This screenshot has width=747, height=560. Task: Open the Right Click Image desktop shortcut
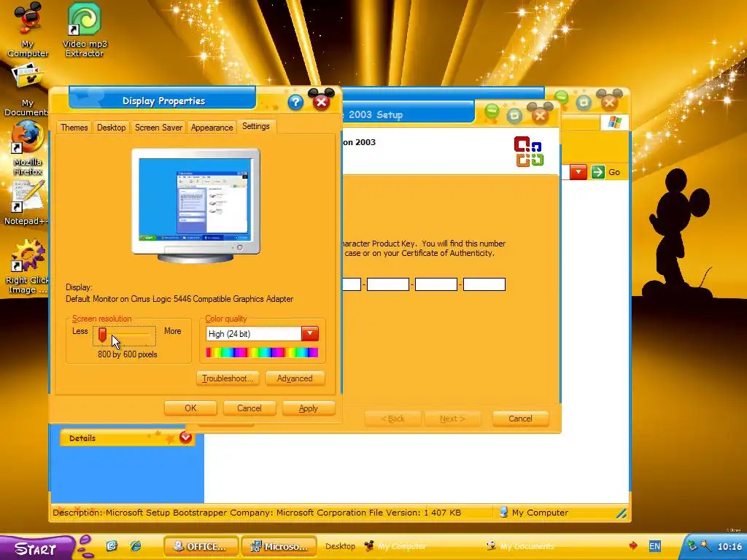click(x=27, y=267)
